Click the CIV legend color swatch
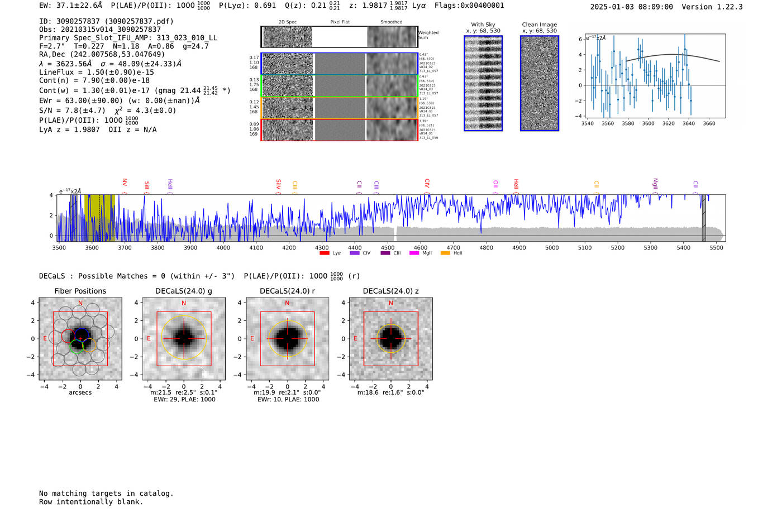This screenshot has height=532, width=782. coord(354,253)
